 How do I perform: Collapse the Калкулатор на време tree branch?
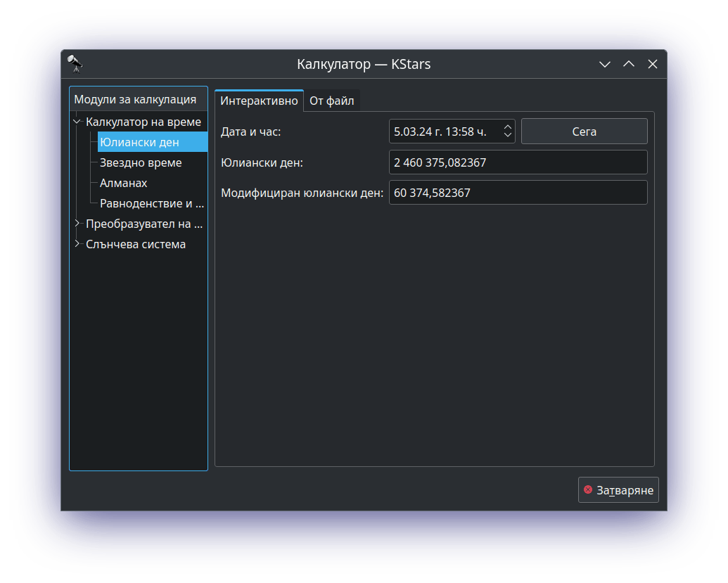(77, 122)
